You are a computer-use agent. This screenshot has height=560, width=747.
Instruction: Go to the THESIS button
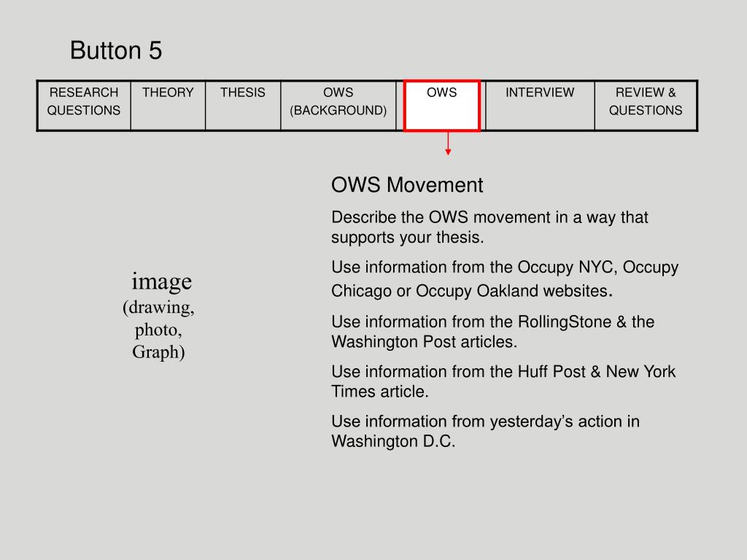coord(243,106)
